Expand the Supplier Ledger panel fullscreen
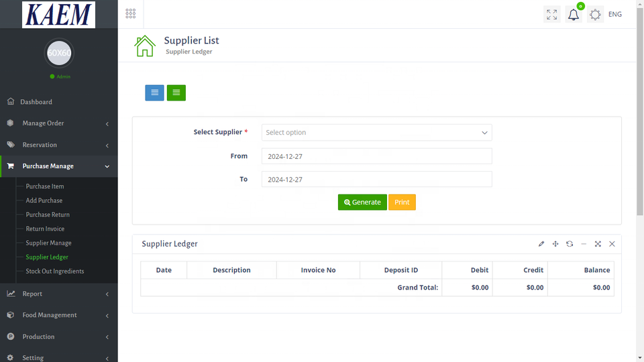Viewport: 644px width, 362px height. click(598, 244)
